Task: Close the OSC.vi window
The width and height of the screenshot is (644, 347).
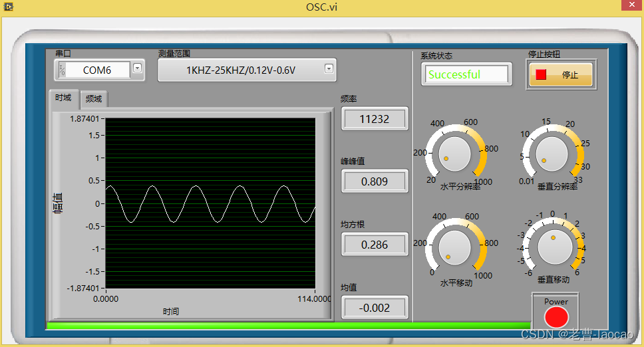Action: pos(632,5)
